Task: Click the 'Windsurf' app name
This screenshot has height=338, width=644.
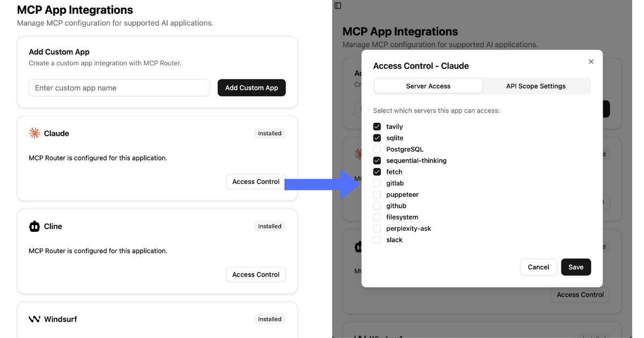Action: 61,319
